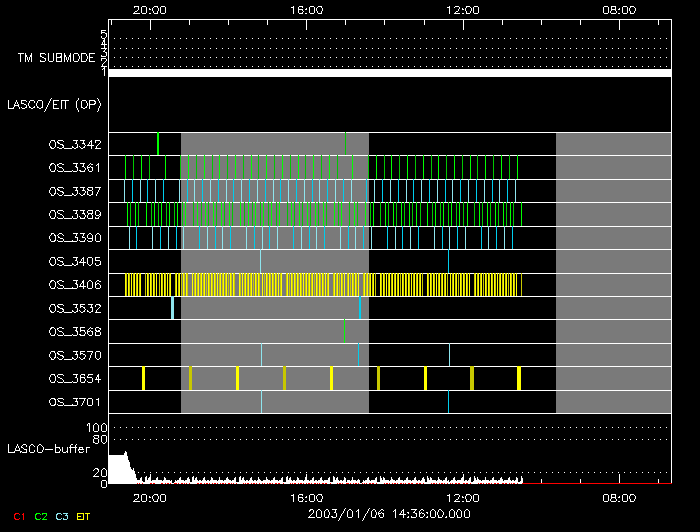Select the 08:00 label on the bottom axis
Screen dimensions: 700x532
[x=620, y=497]
